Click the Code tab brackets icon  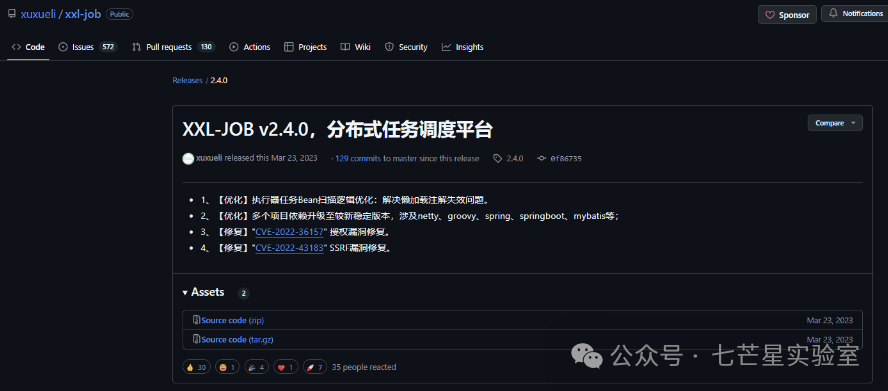click(x=16, y=47)
